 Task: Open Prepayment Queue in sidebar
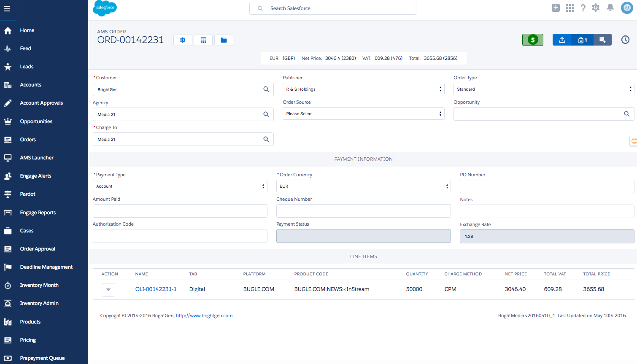click(x=42, y=358)
